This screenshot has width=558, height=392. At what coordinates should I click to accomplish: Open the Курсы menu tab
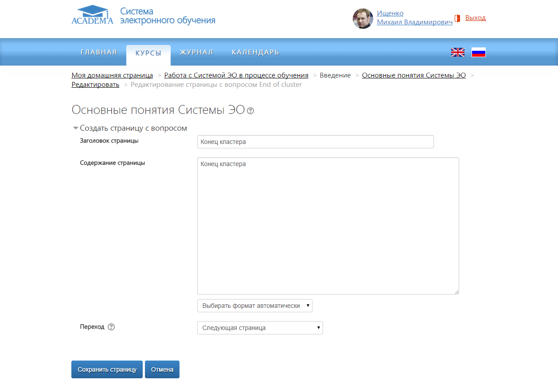click(x=148, y=53)
